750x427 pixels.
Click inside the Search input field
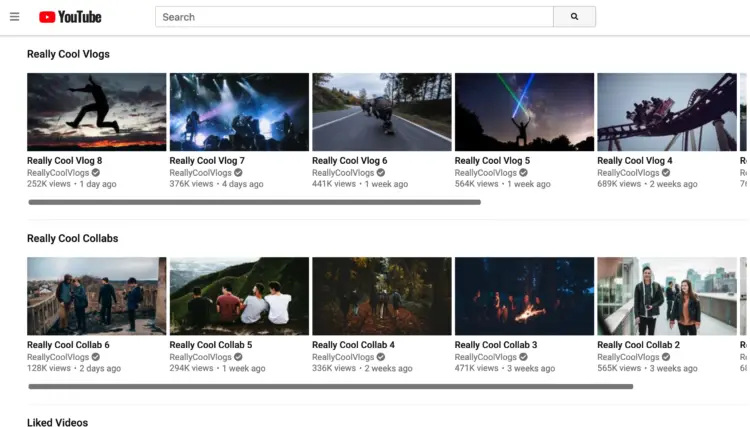click(354, 17)
